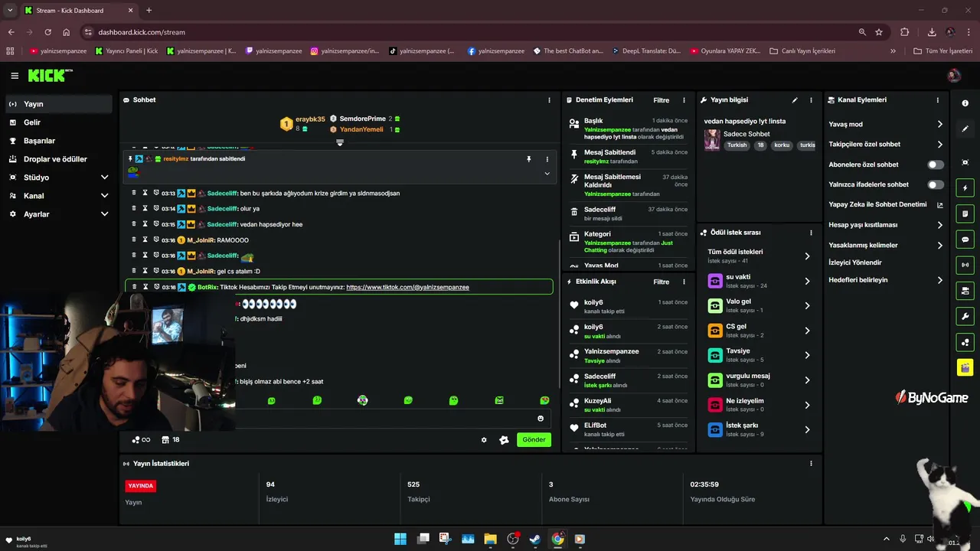
Task: Click yellow clapperboard icon in right rail
Action: (x=965, y=367)
